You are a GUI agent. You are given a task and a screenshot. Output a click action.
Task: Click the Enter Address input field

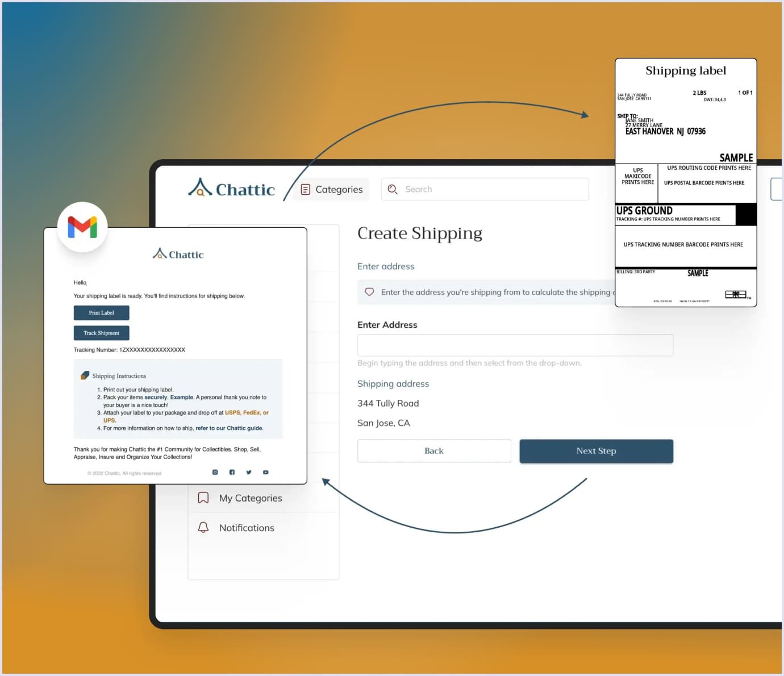pos(515,345)
